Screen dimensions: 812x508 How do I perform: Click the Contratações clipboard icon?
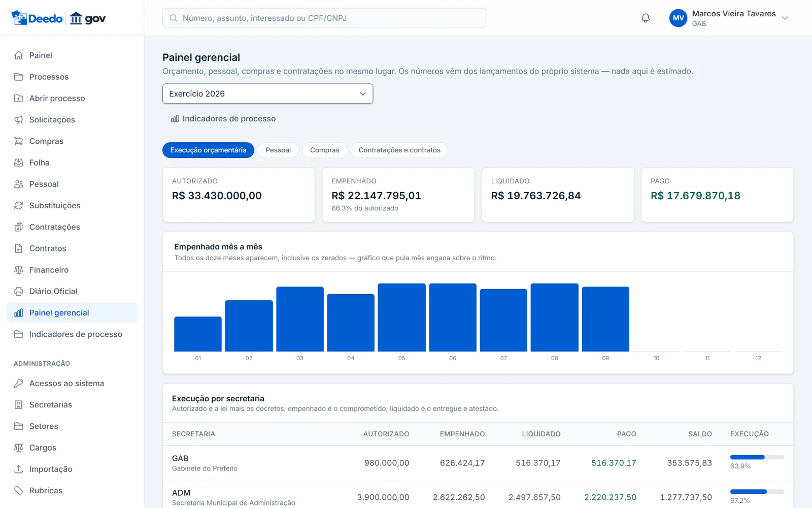19,227
